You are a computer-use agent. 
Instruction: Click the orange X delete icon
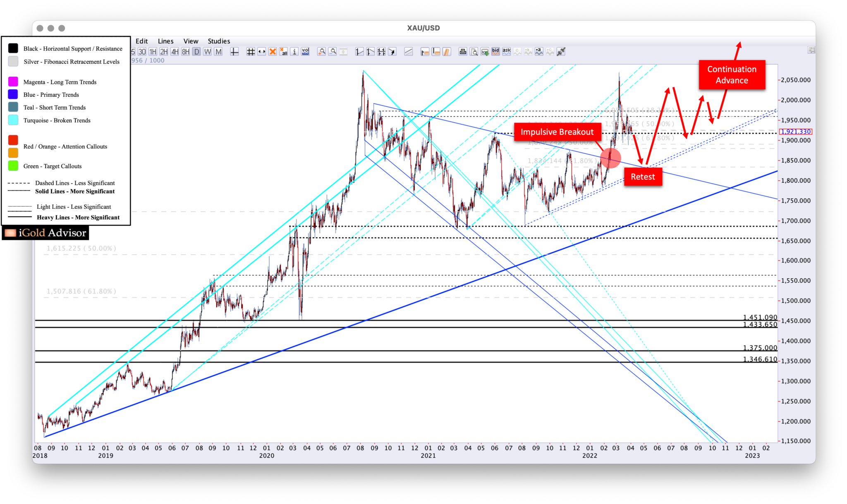(x=273, y=52)
